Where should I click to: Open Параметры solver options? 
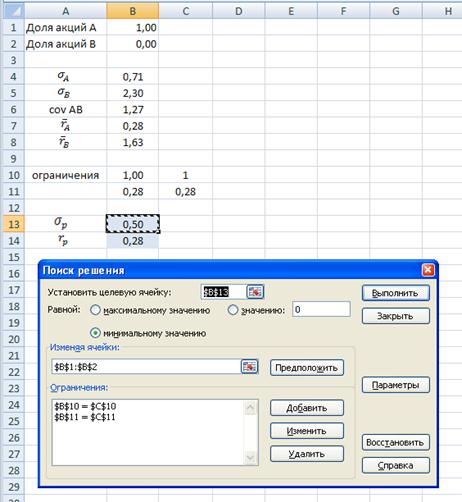[396, 385]
